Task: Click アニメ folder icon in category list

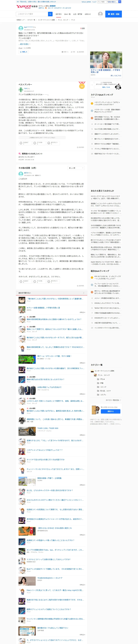Action: pyautogui.click(x=98, y=379)
